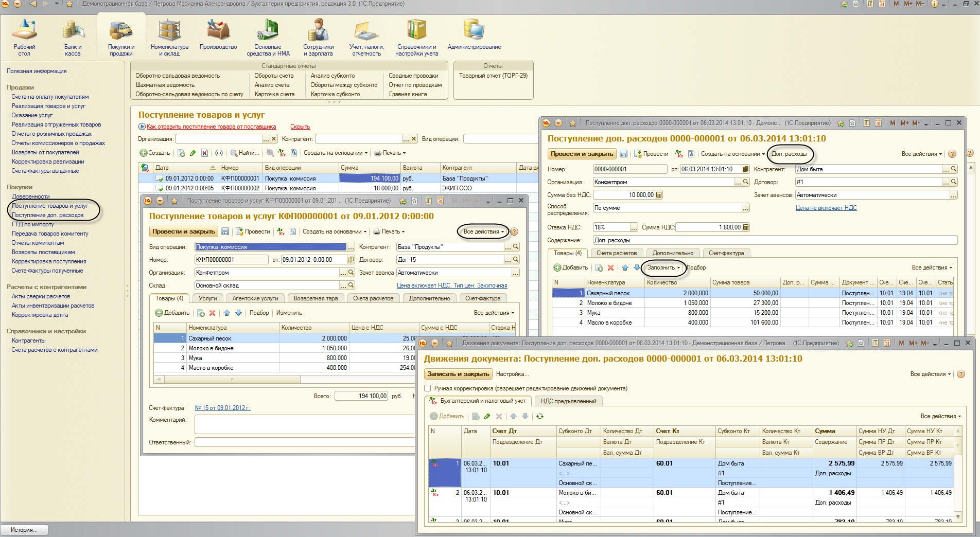The image size is (980, 537).
Task: Open Все действия menu in Поступление товаров window
Action: [x=483, y=231]
